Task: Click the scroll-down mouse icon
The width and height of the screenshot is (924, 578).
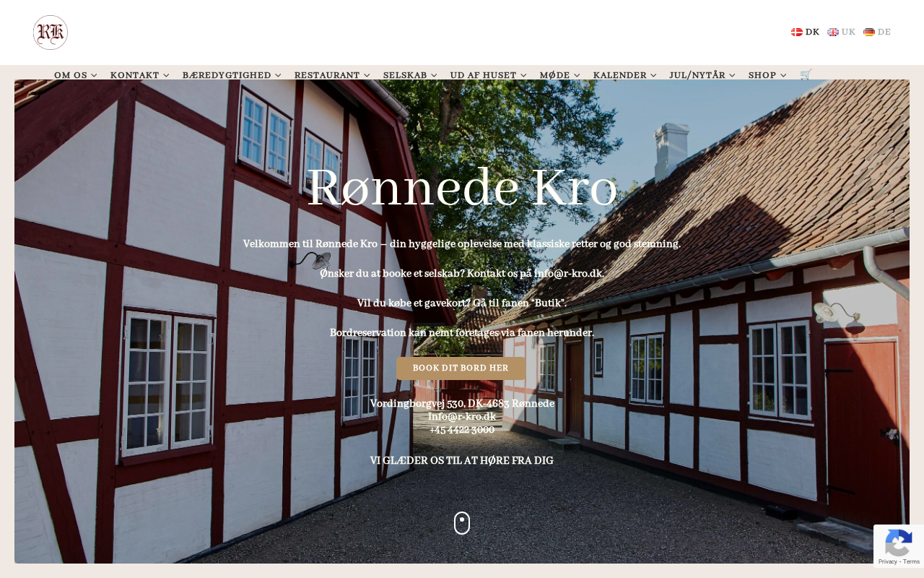Action: tap(462, 523)
